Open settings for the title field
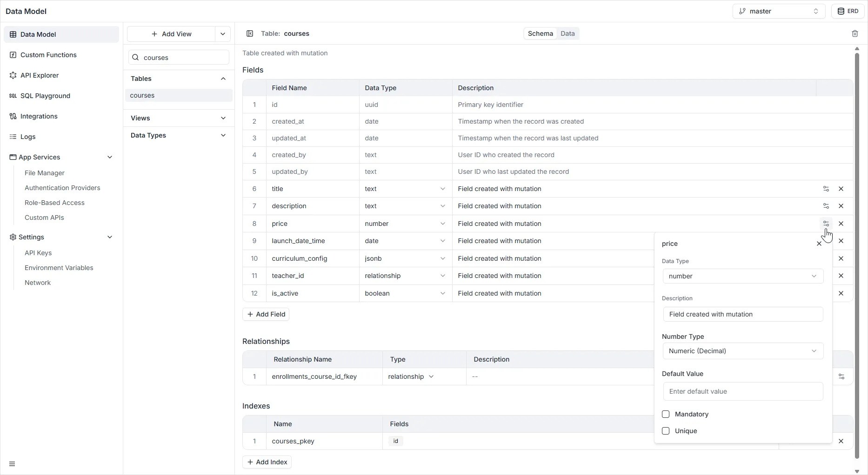This screenshot has width=868, height=475. 826,189
